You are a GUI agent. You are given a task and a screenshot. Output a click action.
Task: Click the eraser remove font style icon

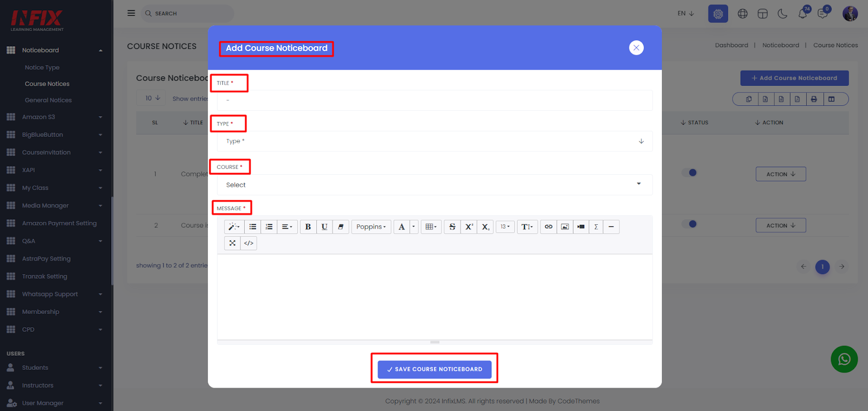[x=341, y=227]
